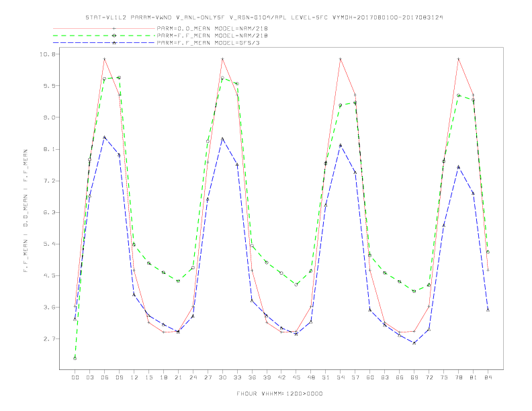Click the y-axis tick label 5.4
Image resolution: width=532 pixels, height=411 pixels.
49,244
